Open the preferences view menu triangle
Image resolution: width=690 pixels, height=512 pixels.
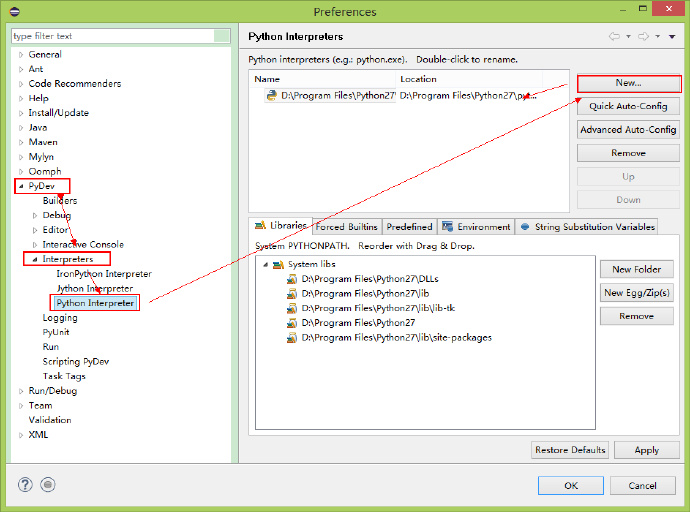(x=672, y=37)
